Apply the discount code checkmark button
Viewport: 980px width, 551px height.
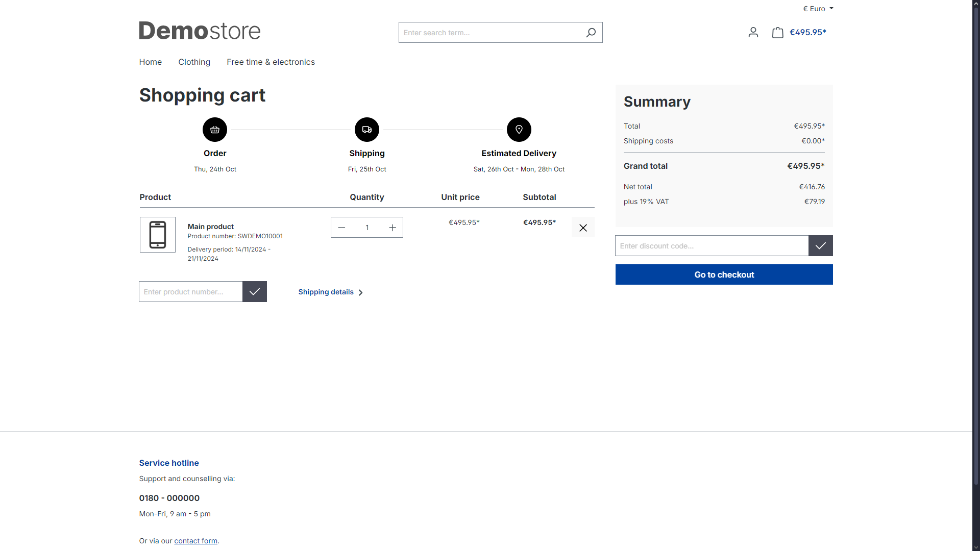[x=821, y=246]
